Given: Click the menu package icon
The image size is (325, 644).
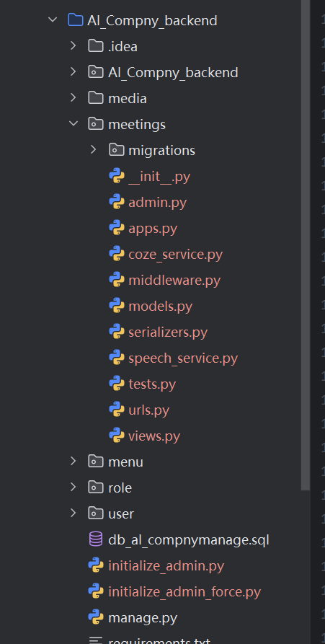Looking at the screenshot, I should click(x=96, y=462).
